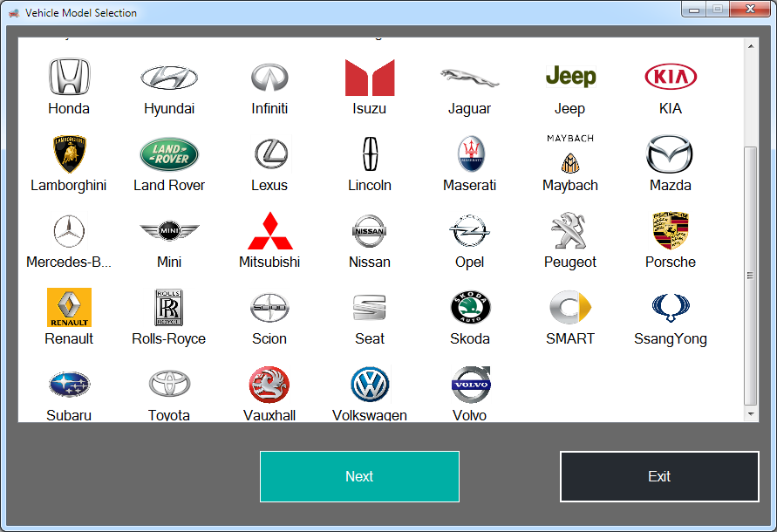
Task: Click the "Maserati" text label
Action: click(x=470, y=186)
